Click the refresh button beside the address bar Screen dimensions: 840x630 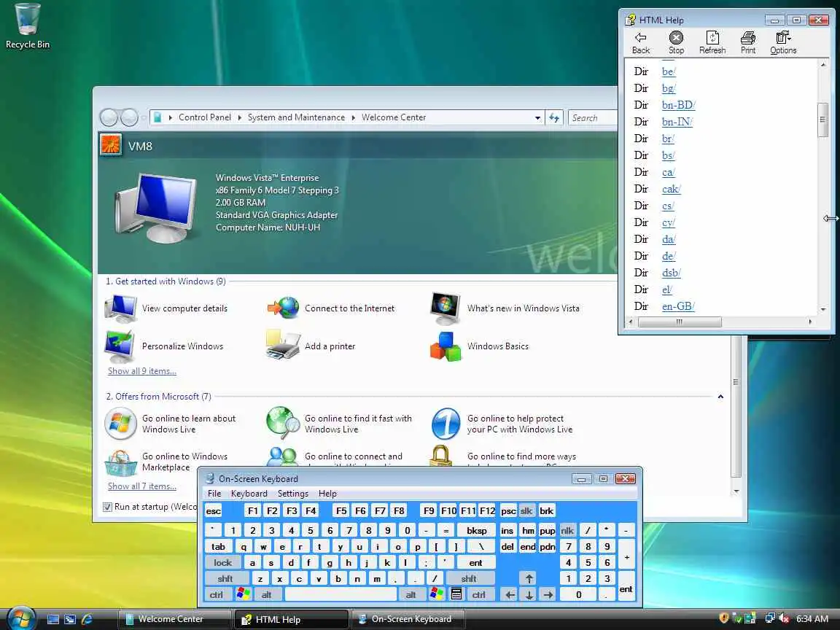coord(554,117)
